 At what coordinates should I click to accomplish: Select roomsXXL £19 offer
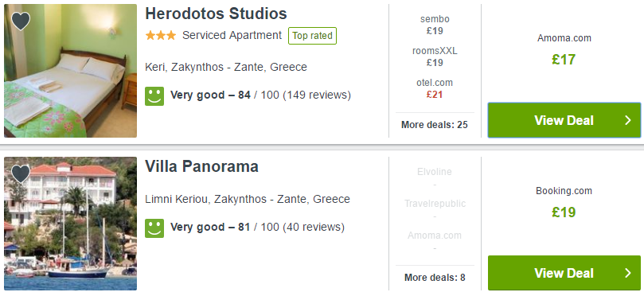(x=435, y=56)
